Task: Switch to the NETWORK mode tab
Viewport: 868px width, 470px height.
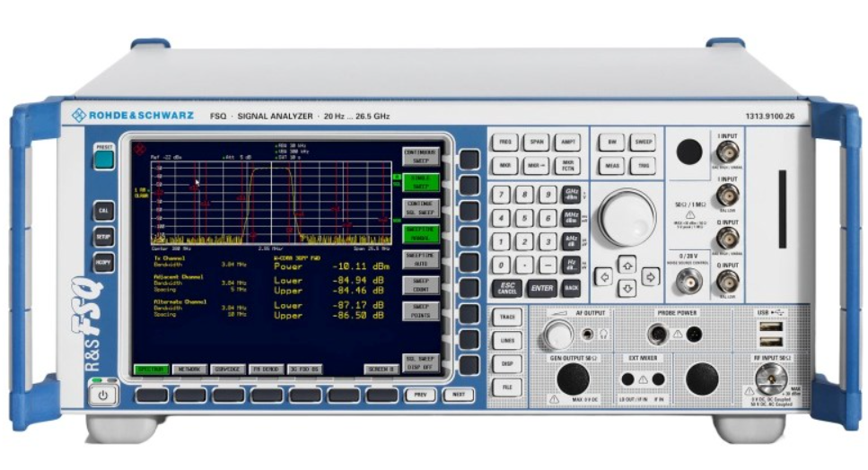Action: tap(189, 369)
